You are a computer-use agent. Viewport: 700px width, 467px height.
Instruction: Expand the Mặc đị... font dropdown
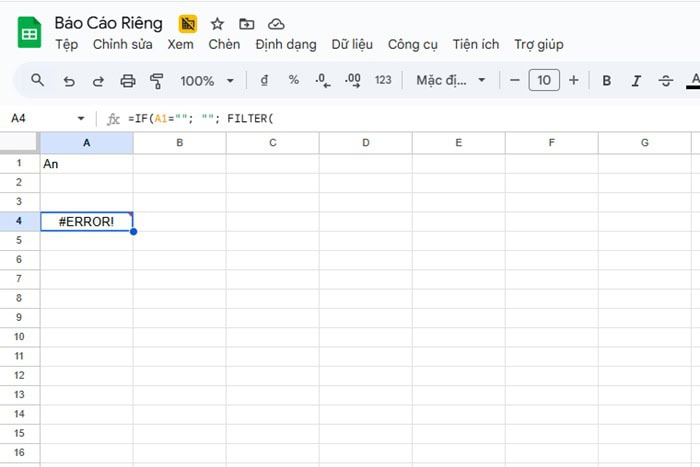click(x=451, y=80)
